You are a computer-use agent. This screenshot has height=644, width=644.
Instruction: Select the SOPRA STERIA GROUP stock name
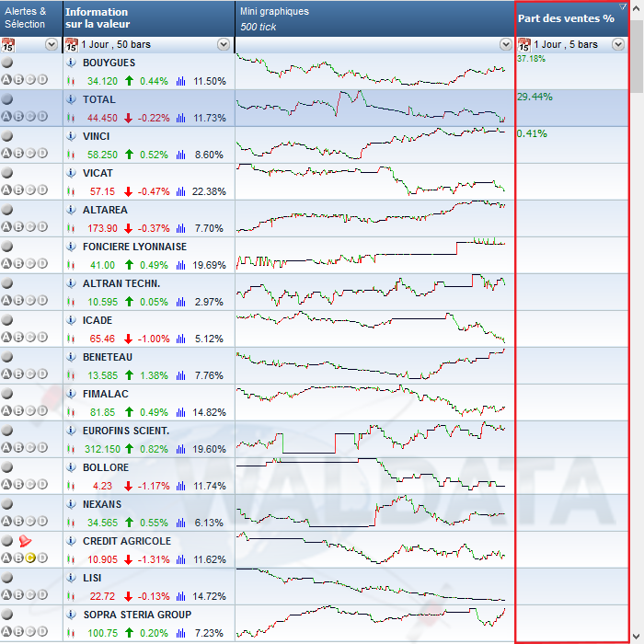tap(137, 615)
